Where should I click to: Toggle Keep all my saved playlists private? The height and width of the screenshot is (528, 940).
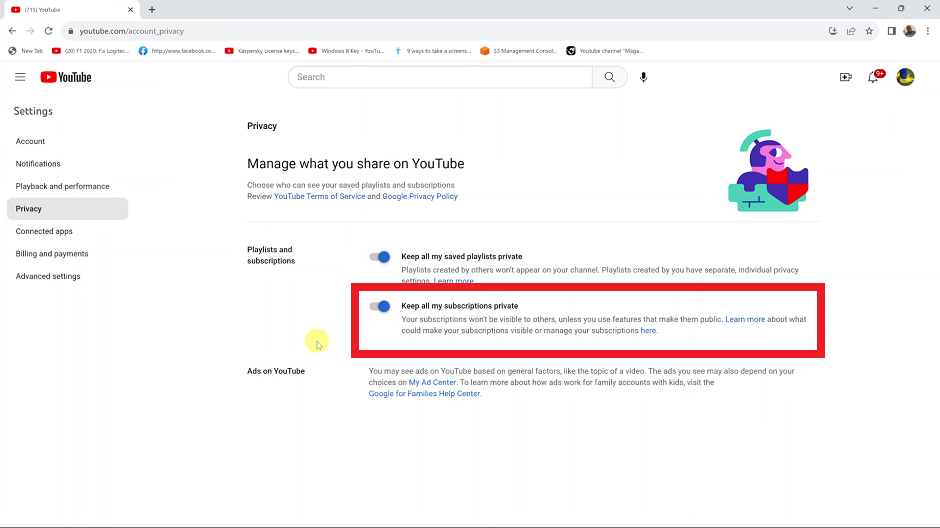[x=380, y=257]
